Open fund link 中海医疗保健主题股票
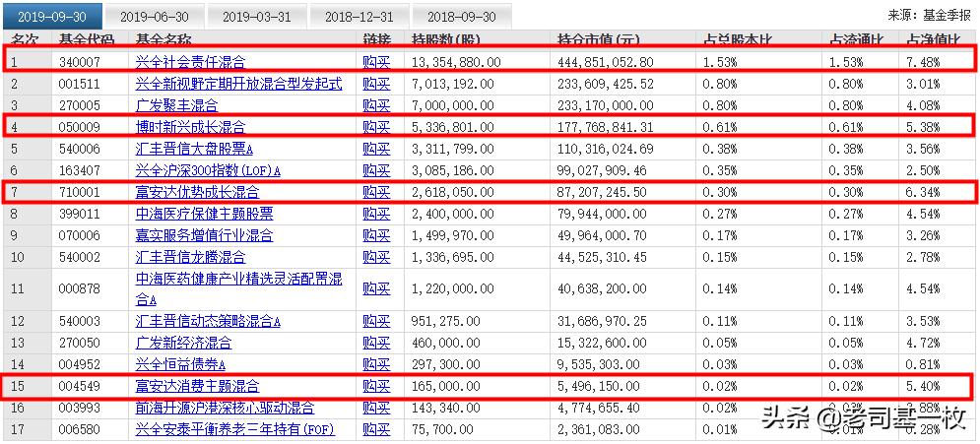Screen dimensions: 980x444 coord(205,215)
